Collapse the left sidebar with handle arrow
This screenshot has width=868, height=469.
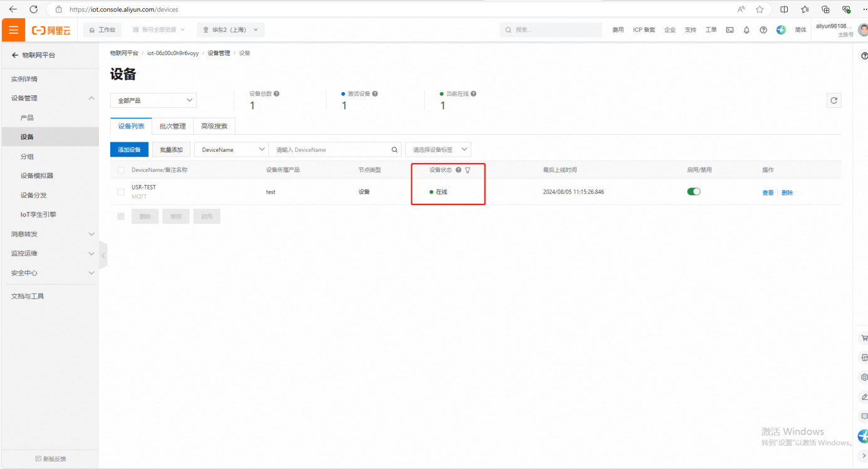pos(103,255)
